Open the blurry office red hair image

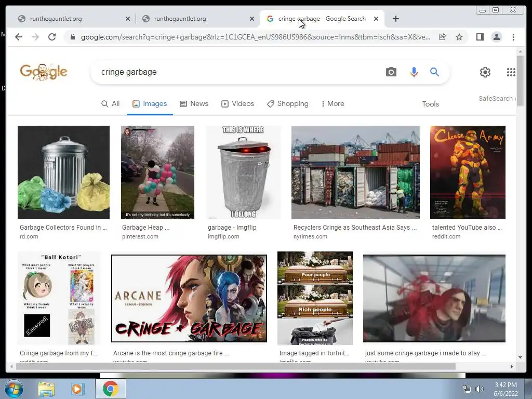(x=434, y=298)
